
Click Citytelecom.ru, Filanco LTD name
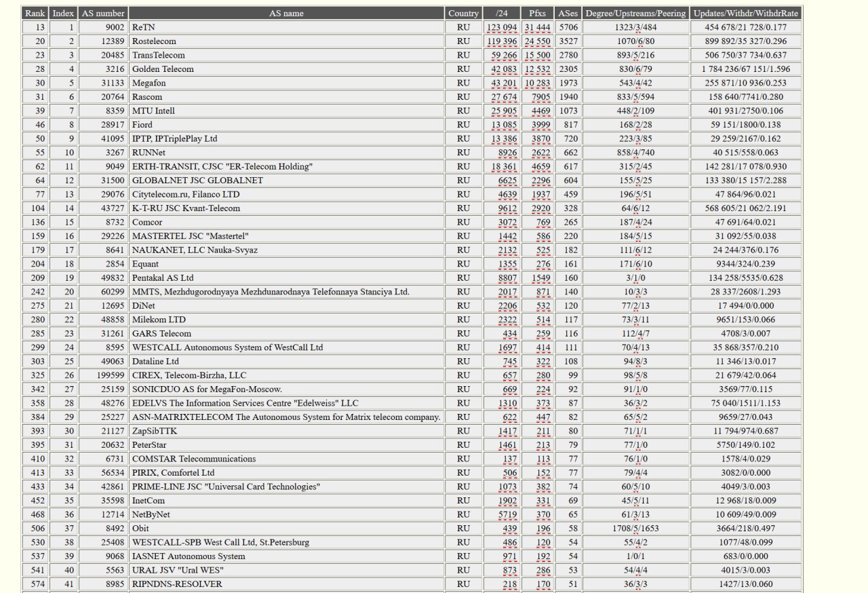[286, 194]
